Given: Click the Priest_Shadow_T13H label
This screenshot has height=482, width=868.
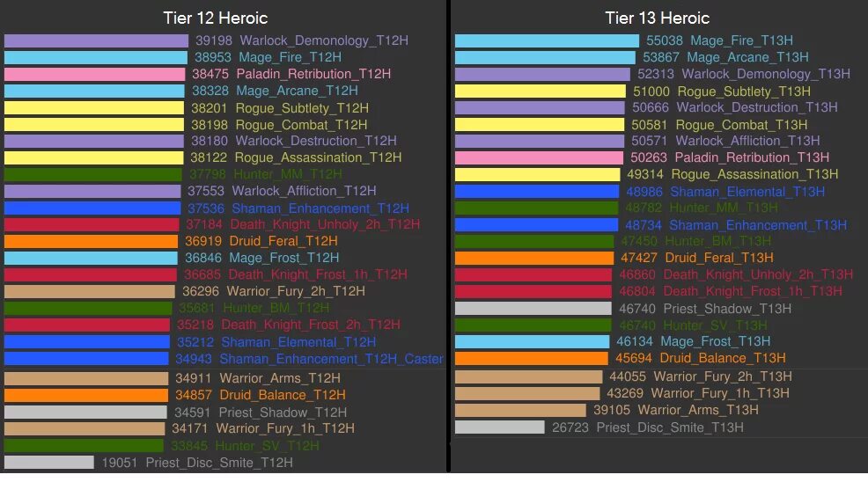Looking at the screenshot, I should (727, 308).
